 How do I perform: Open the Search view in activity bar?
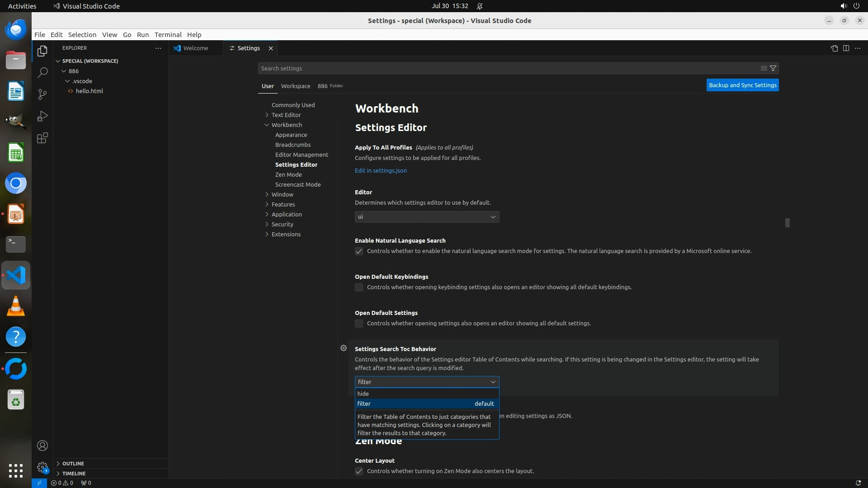42,72
